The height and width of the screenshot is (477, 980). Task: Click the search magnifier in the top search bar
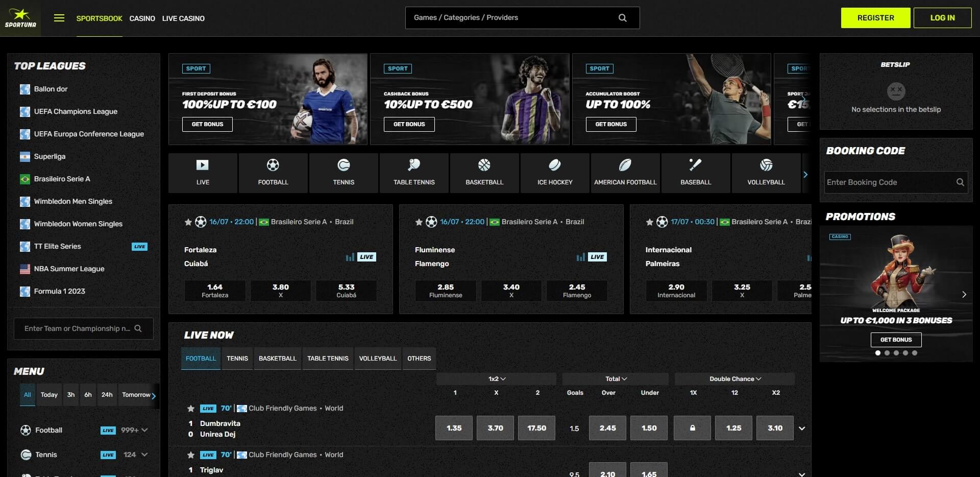click(622, 17)
